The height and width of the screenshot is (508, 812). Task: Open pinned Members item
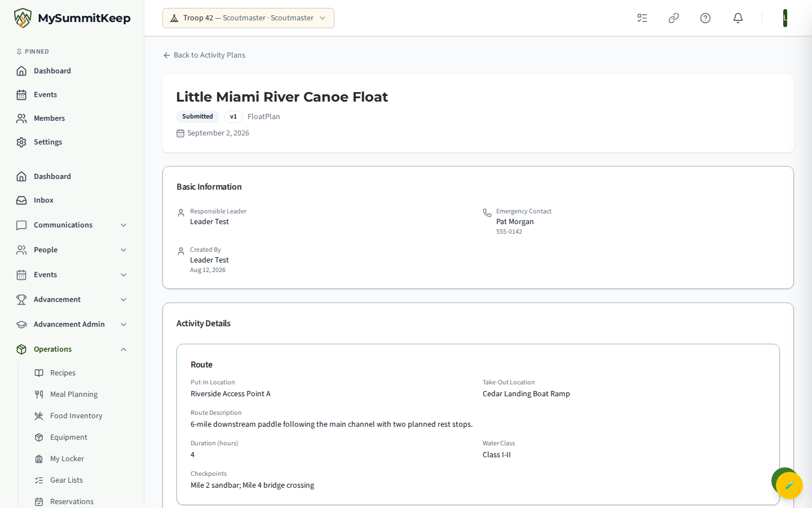(72, 118)
